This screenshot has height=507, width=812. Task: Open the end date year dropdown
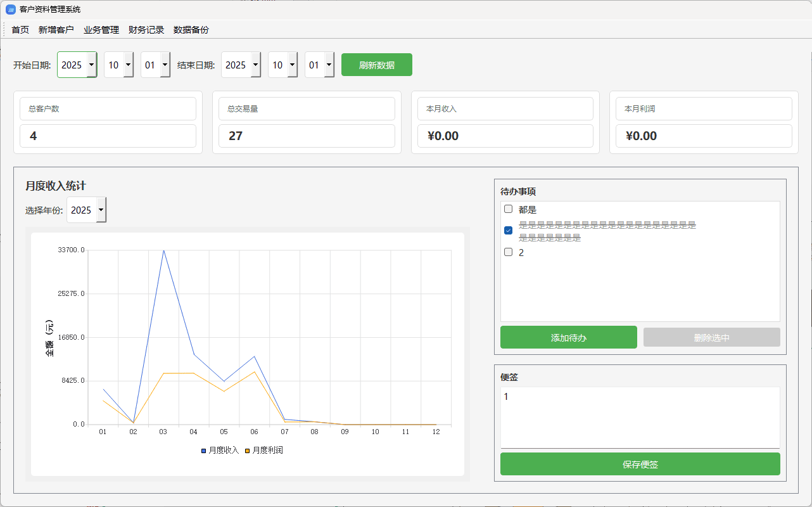point(256,64)
